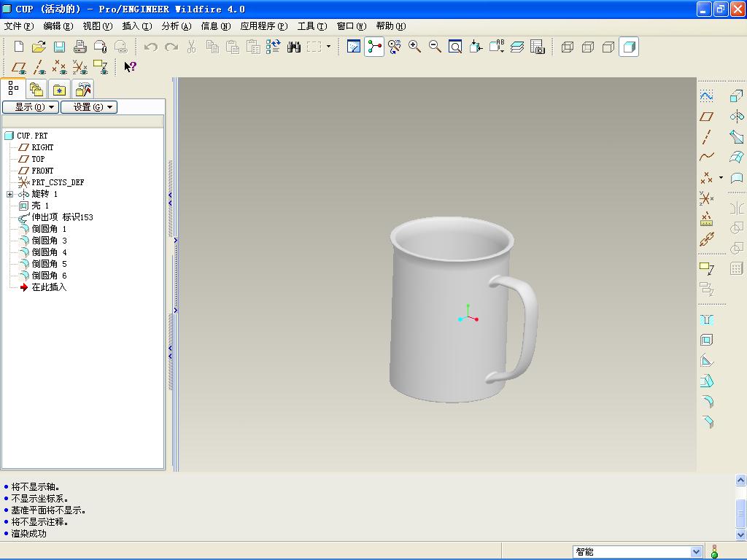Select the Datum Axis tool
Screen dimensions: 747x560
tap(705, 137)
